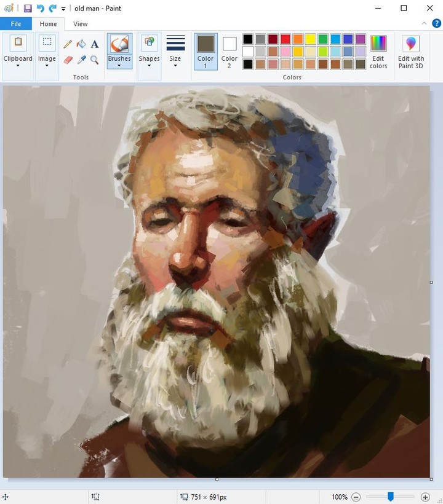
Task: Click Edit with Paint 3D
Action: [x=411, y=52]
